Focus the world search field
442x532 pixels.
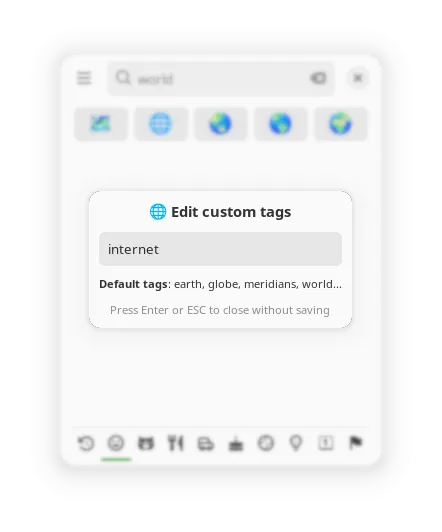point(221,78)
